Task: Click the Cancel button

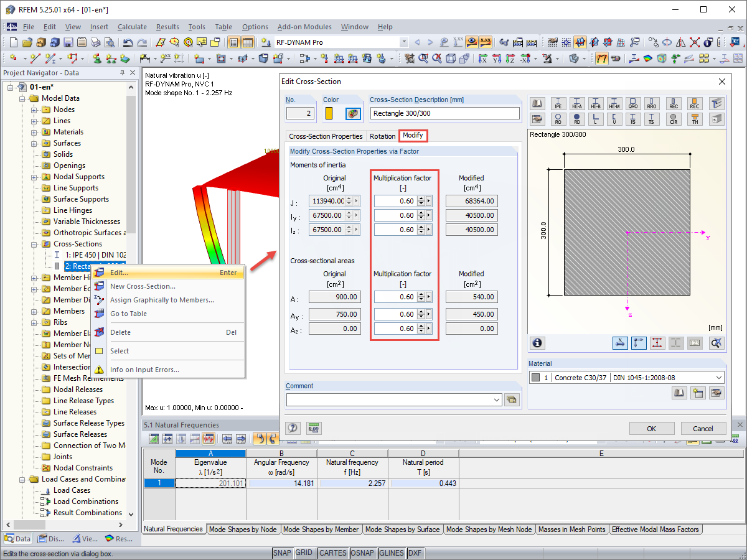Action: point(703,428)
